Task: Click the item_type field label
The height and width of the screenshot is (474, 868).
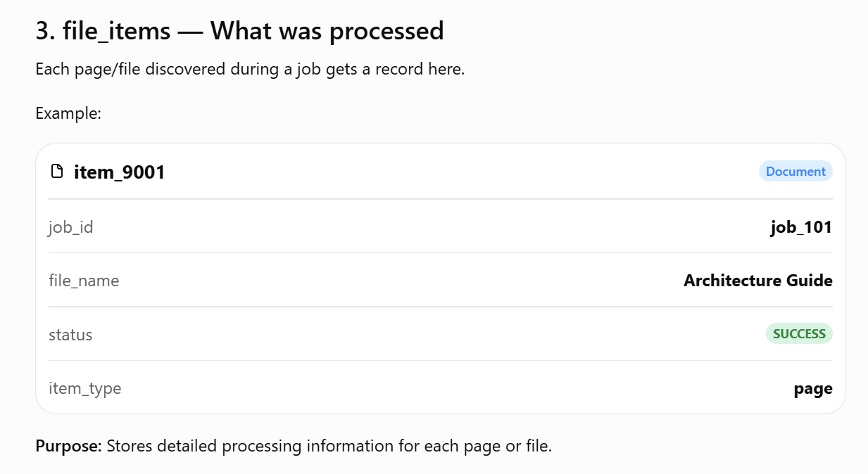Action: click(85, 388)
